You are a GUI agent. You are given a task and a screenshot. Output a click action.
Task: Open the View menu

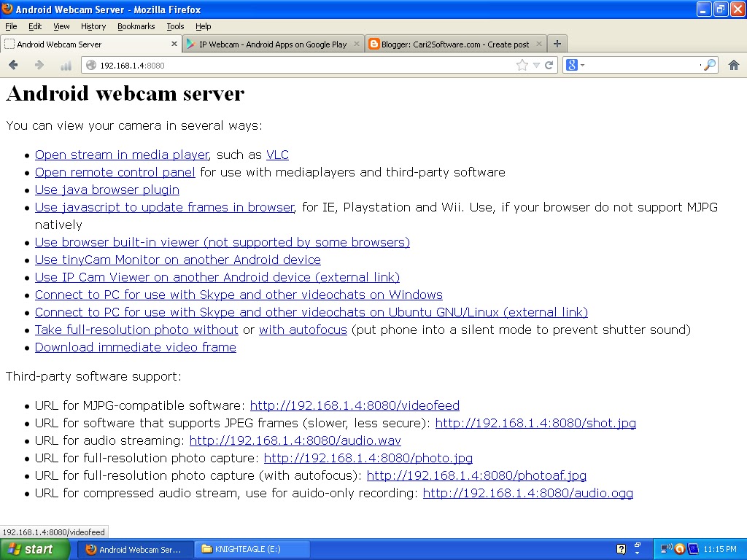pyautogui.click(x=61, y=26)
